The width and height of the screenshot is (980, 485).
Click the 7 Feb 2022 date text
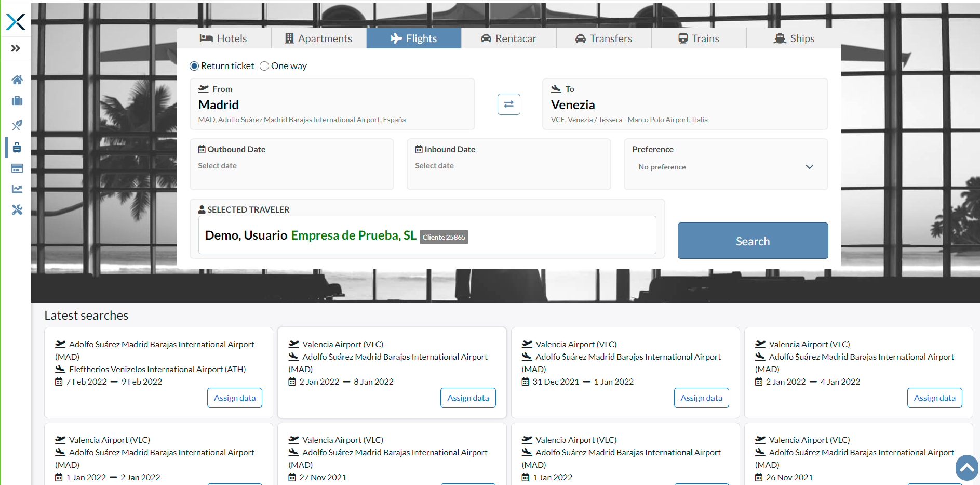point(86,382)
